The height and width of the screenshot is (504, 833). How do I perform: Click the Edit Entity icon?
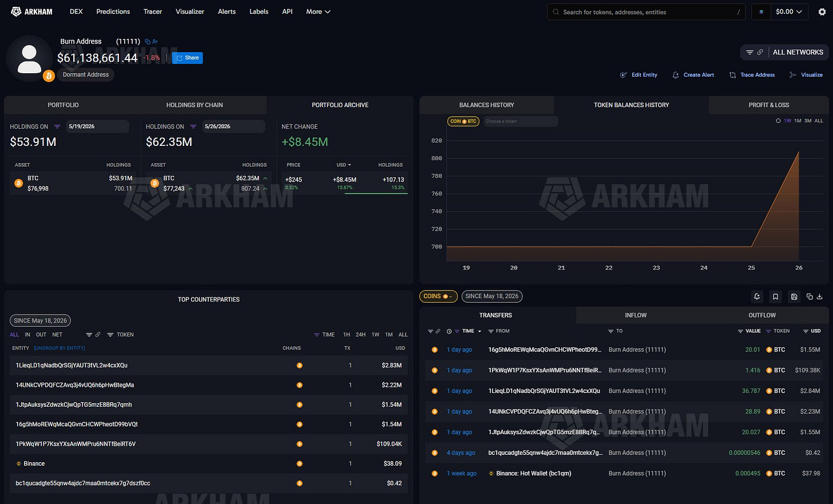(x=624, y=75)
